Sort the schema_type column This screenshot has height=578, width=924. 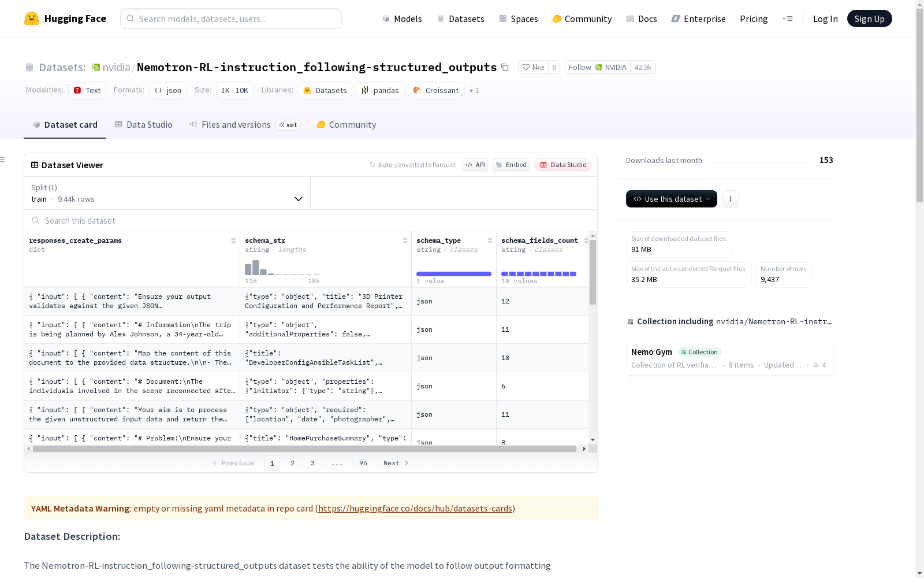[490, 240]
